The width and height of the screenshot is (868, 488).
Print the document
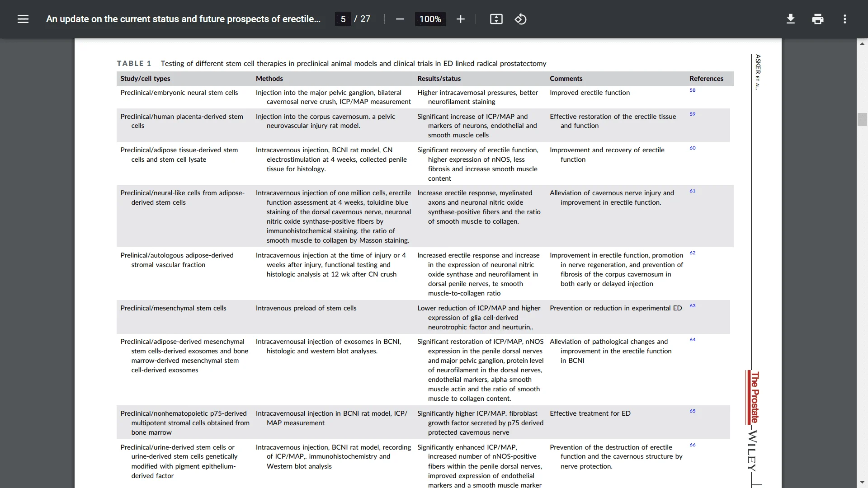pyautogui.click(x=817, y=19)
